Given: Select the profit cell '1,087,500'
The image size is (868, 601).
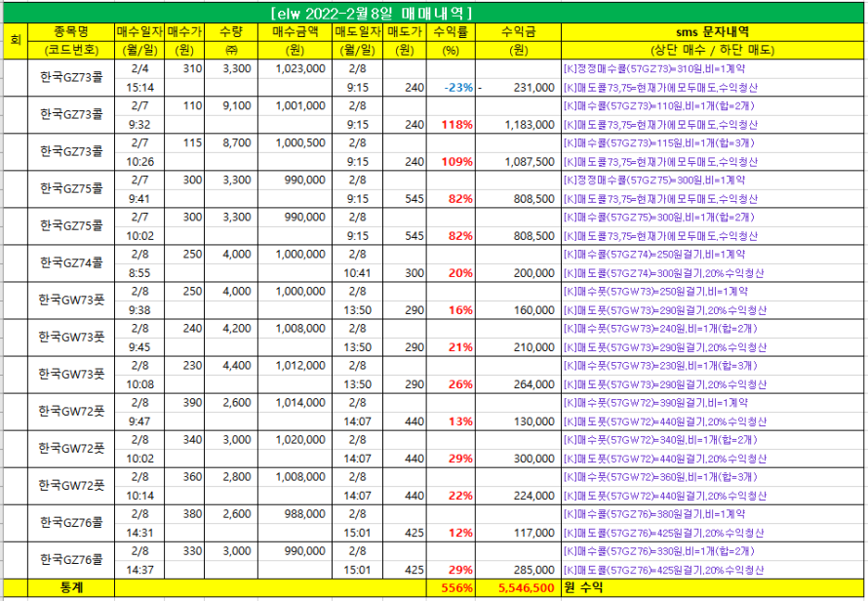Looking at the screenshot, I should click(x=518, y=162).
